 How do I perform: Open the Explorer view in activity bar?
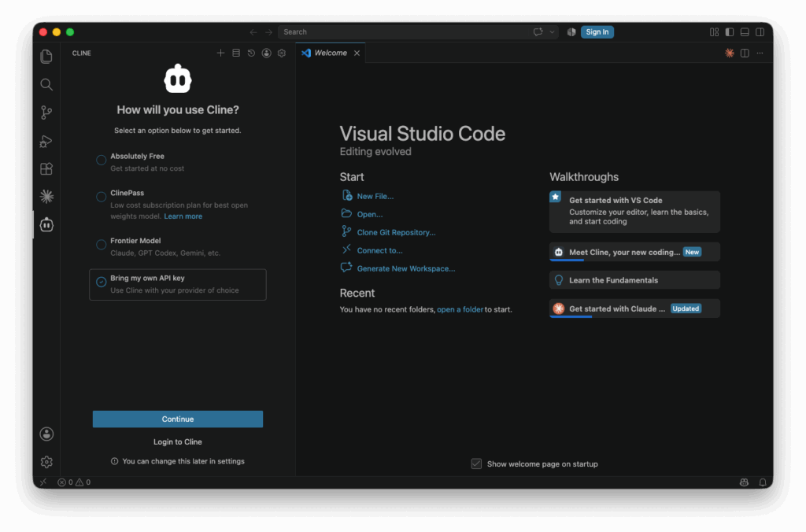[46, 56]
